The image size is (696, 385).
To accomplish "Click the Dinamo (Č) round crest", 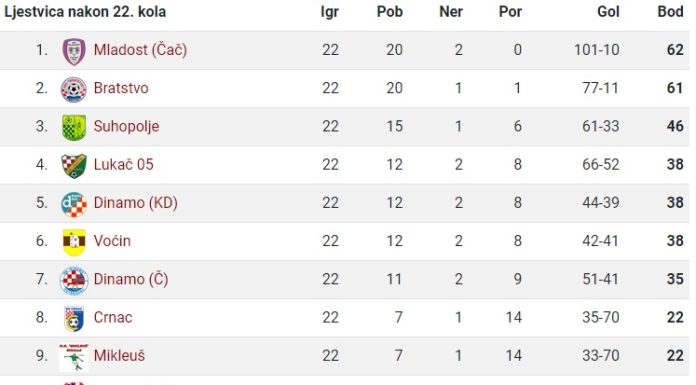I will (x=74, y=280).
